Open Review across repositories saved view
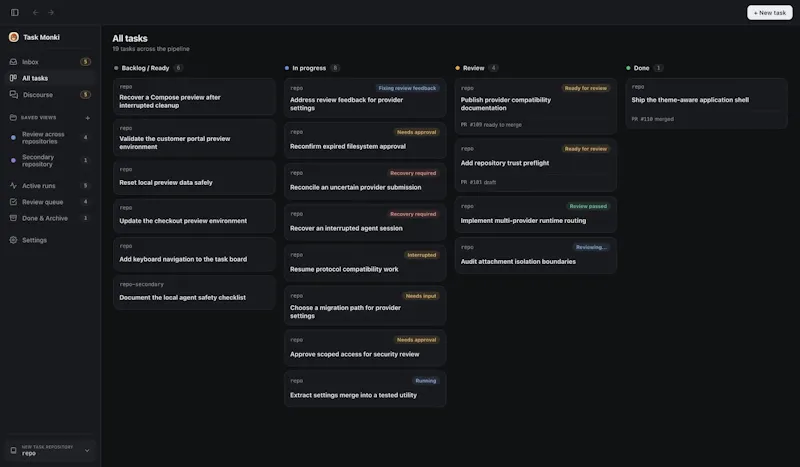800x467 pixels. (x=50, y=138)
